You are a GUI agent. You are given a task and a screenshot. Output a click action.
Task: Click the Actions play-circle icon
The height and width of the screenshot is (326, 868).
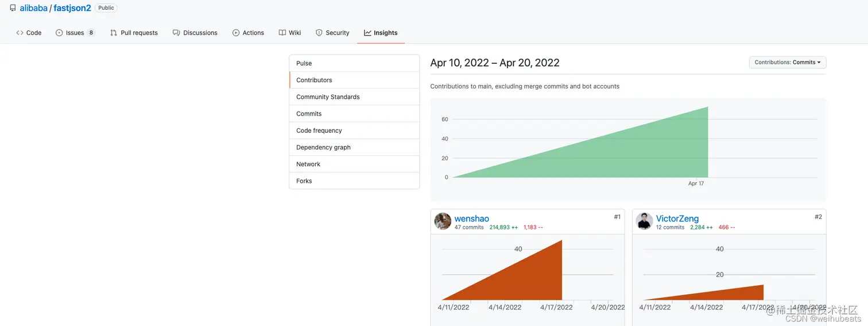[x=236, y=33]
